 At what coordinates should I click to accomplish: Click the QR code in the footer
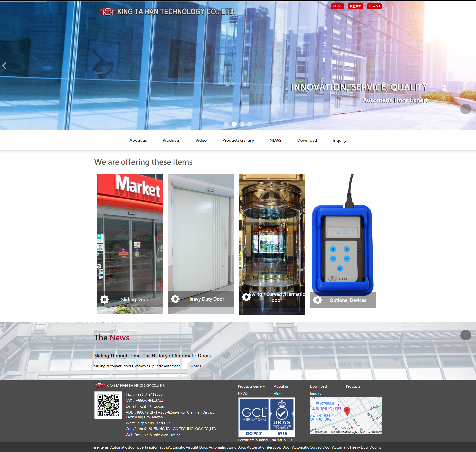click(108, 405)
